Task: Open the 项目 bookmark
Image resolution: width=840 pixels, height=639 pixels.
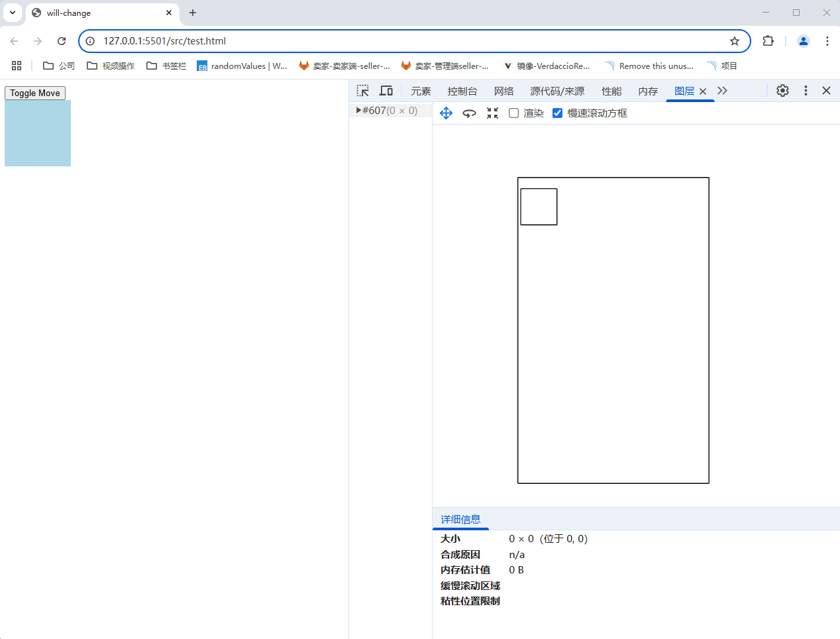Action: pyautogui.click(x=722, y=66)
